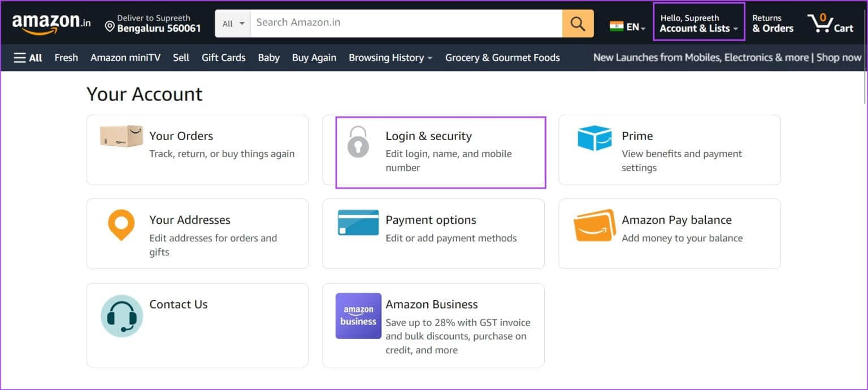Click the blue Prime box icon
The height and width of the screenshot is (390, 868).
(x=594, y=138)
